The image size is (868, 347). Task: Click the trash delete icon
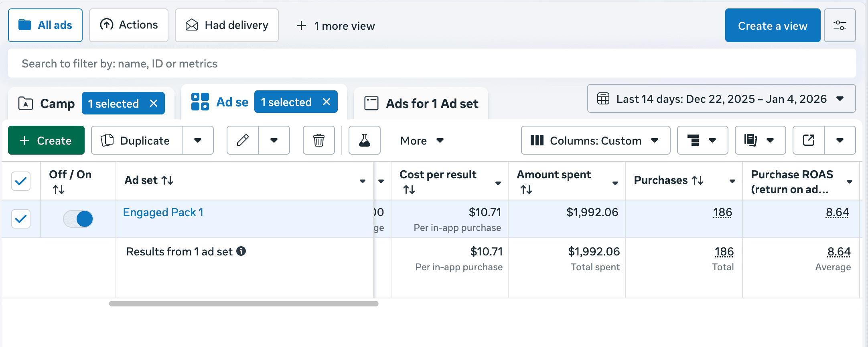pyautogui.click(x=319, y=140)
